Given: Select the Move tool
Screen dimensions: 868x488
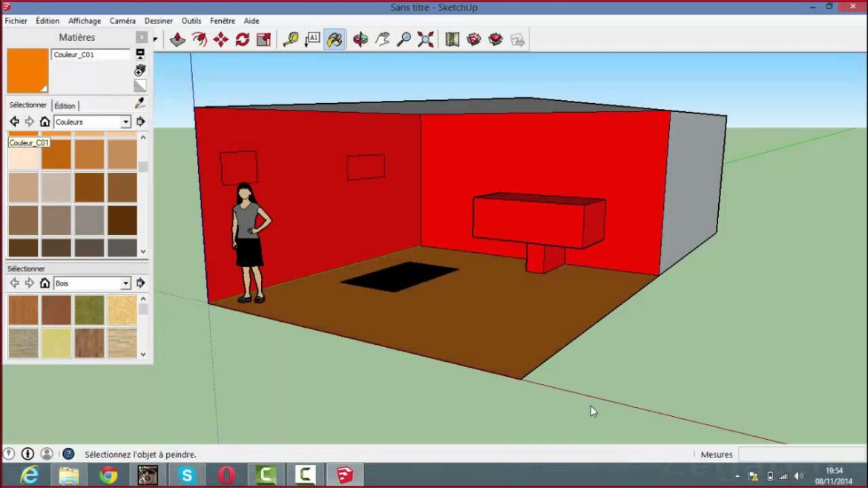Looking at the screenshot, I should [220, 40].
